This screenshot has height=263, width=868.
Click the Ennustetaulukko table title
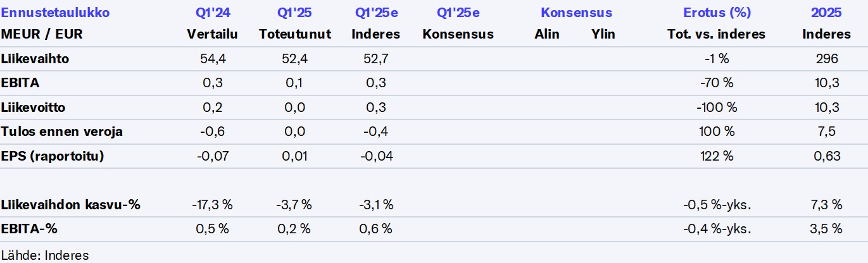pos(56,13)
